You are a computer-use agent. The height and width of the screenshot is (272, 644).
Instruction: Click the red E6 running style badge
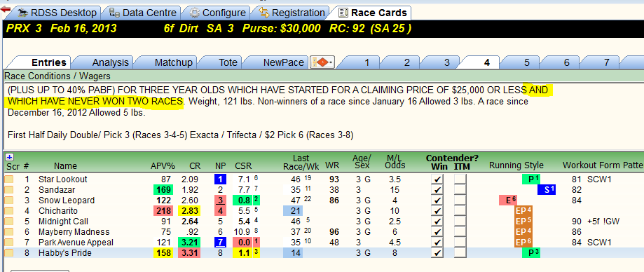coord(507,200)
